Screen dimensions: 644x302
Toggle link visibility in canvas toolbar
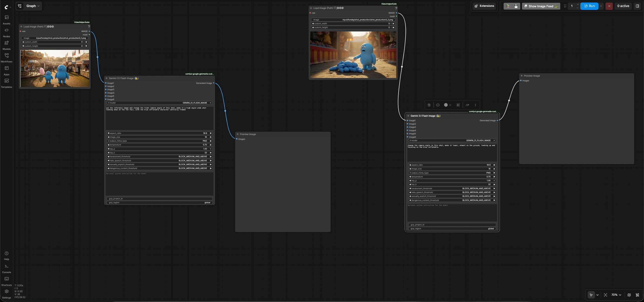tap(637, 295)
